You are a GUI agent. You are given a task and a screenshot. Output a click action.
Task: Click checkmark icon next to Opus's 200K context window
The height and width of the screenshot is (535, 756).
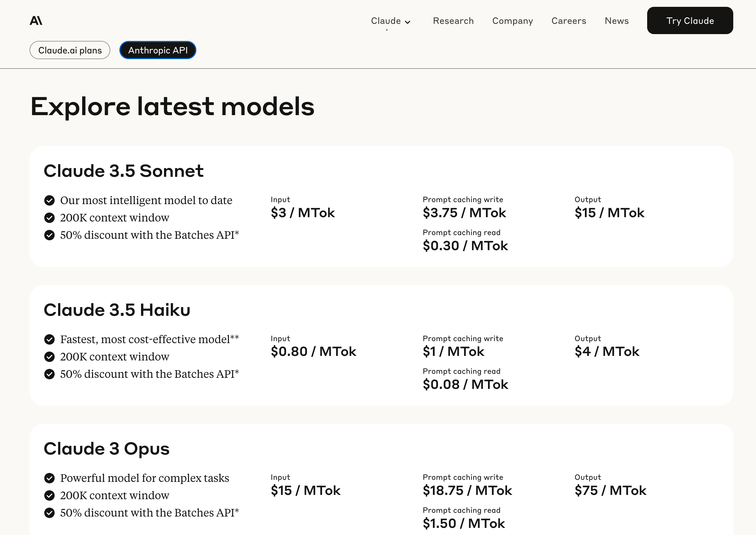click(x=49, y=495)
